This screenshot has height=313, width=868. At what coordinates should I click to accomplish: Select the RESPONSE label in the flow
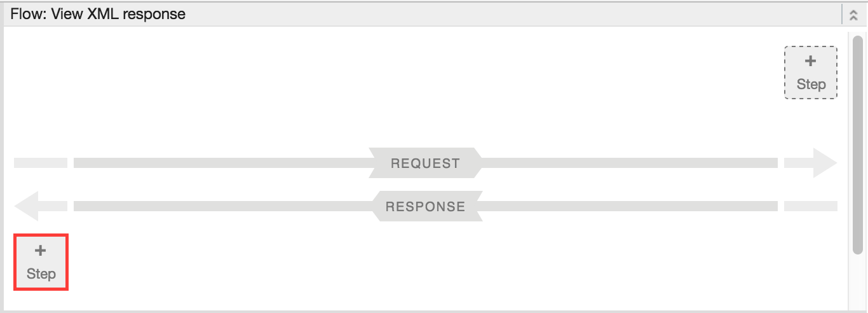pyautogui.click(x=425, y=206)
